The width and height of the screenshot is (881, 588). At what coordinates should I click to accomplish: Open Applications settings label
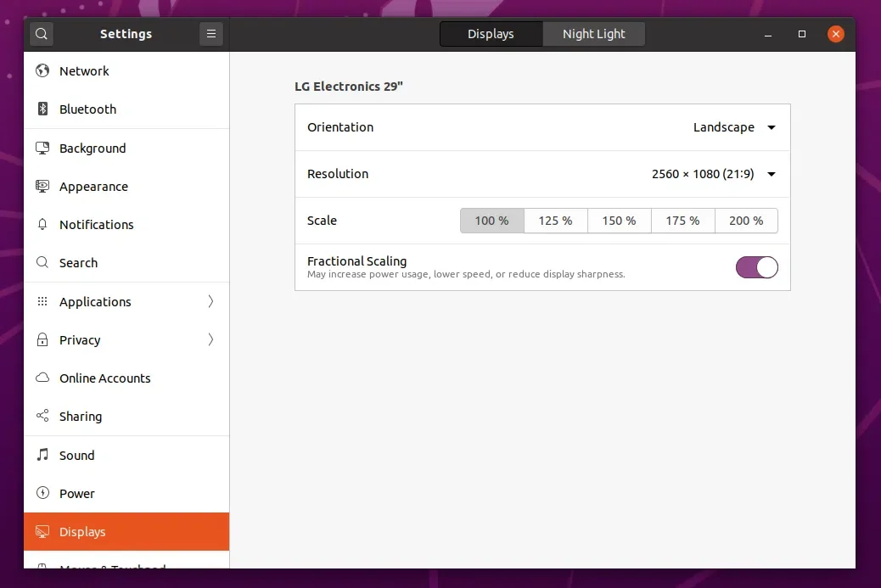pos(95,302)
